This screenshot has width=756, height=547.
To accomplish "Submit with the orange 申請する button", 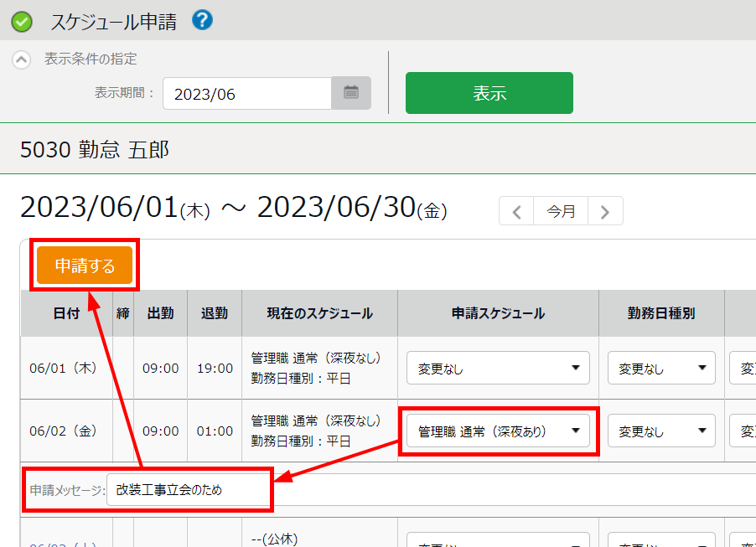I will [84, 266].
